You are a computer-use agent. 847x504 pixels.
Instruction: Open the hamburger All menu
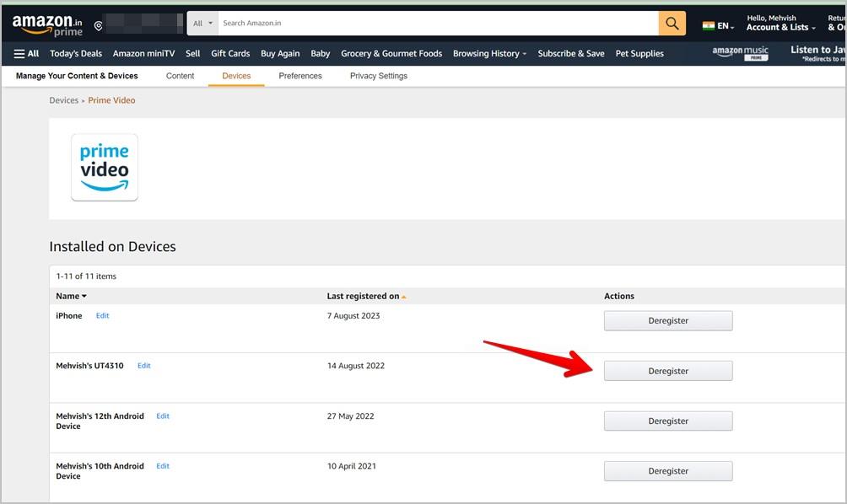click(26, 53)
